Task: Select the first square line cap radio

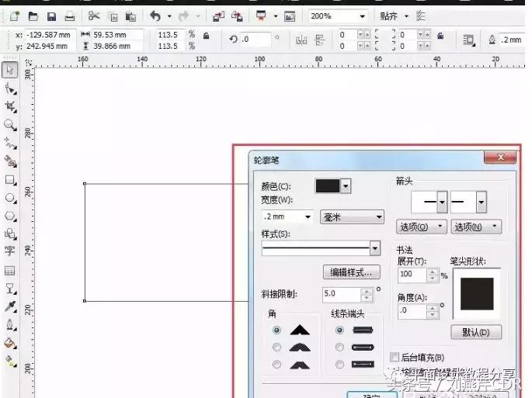Action: tap(339, 330)
